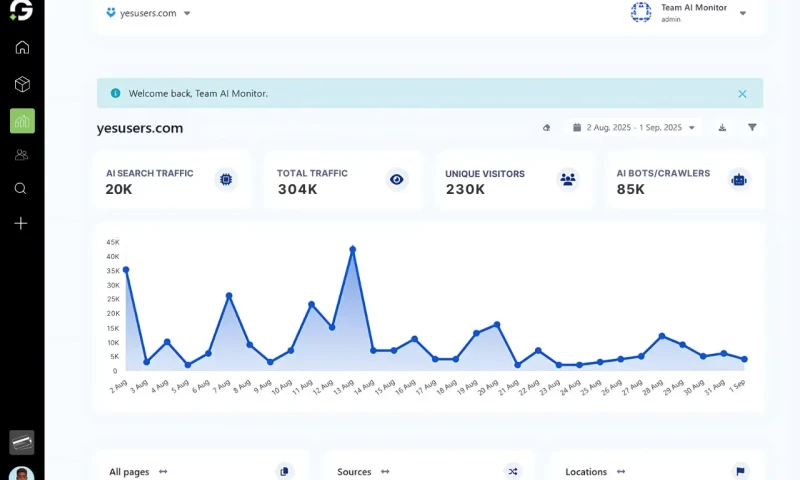Screen dimensions: 800x480
Task: Dismiss the Welcome back banner
Action: (x=742, y=94)
